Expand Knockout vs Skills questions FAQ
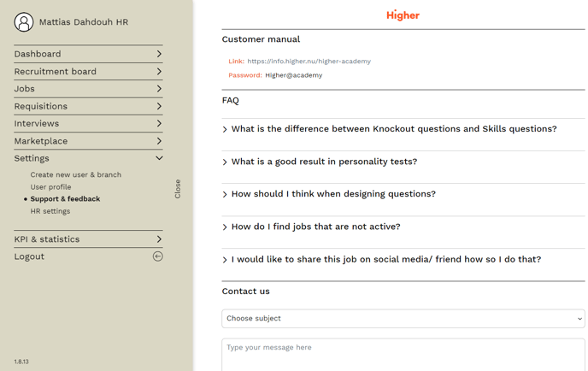The width and height of the screenshot is (588, 371). (393, 129)
